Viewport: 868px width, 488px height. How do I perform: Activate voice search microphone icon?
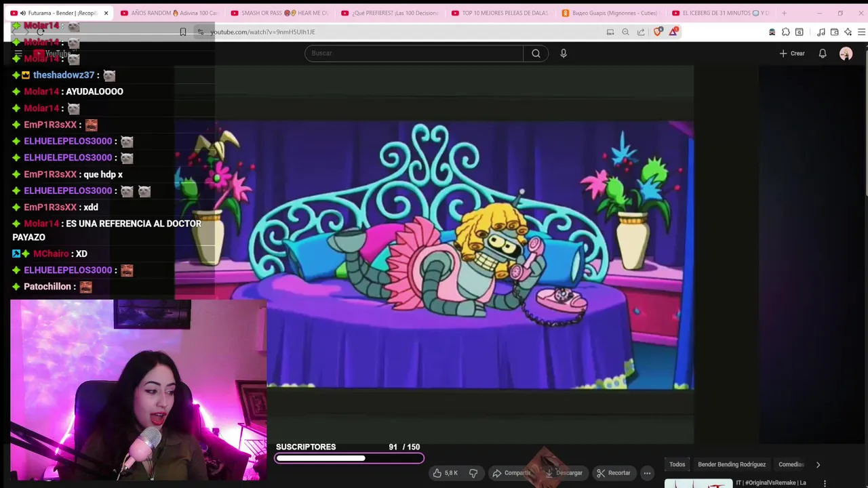(564, 54)
